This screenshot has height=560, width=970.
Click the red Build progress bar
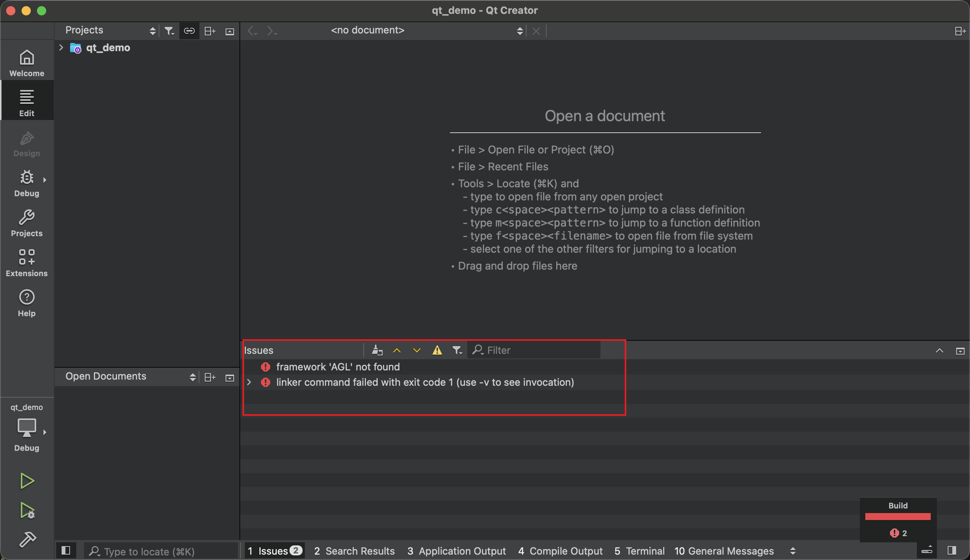pyautogui.click(x=898, y=516)
